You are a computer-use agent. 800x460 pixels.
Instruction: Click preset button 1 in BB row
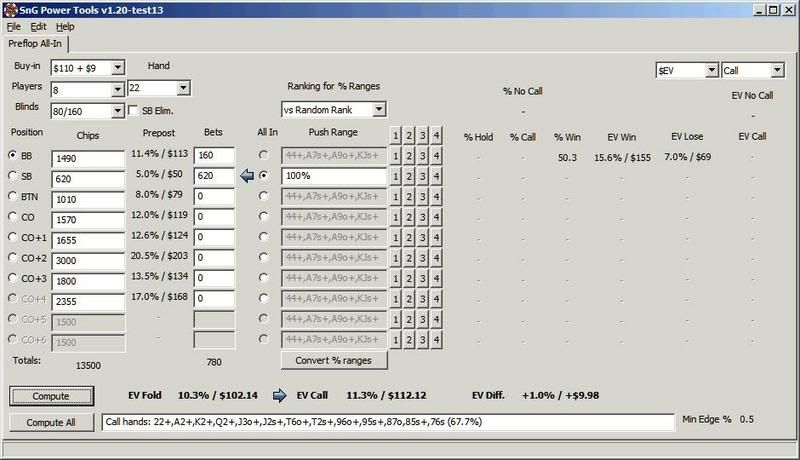tap(396, 155)
